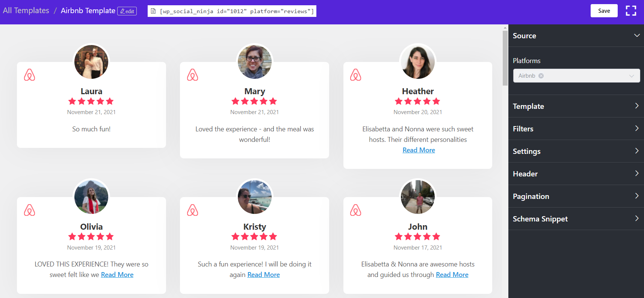Click Read More on Heather's review

(419, 150)
